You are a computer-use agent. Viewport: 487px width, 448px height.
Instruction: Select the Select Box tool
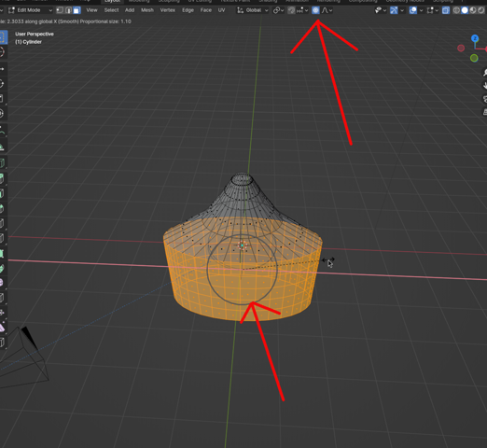[x=3, y=36]
